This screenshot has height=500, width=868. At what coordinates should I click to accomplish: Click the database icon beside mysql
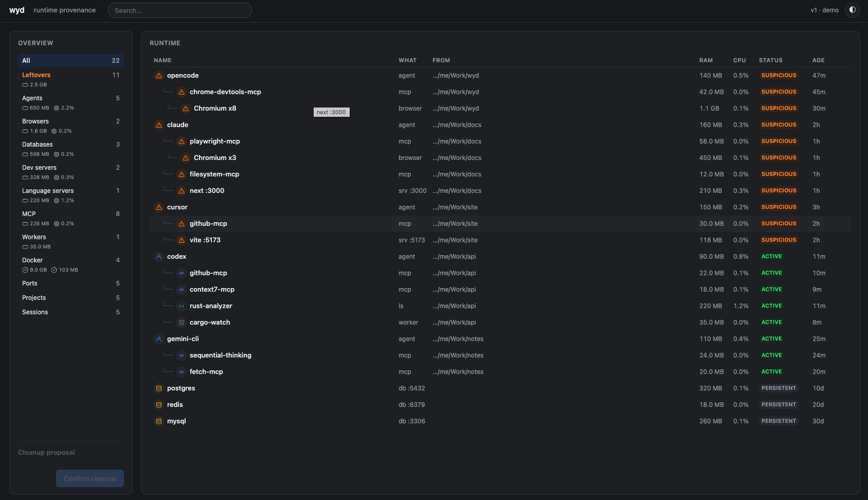coord(159,421)
